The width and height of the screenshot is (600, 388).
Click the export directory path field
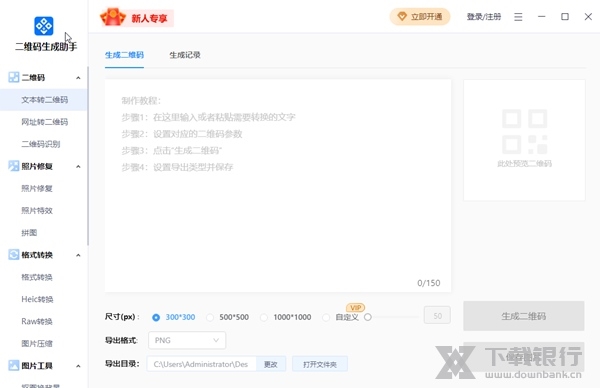[x=201, y=364]
